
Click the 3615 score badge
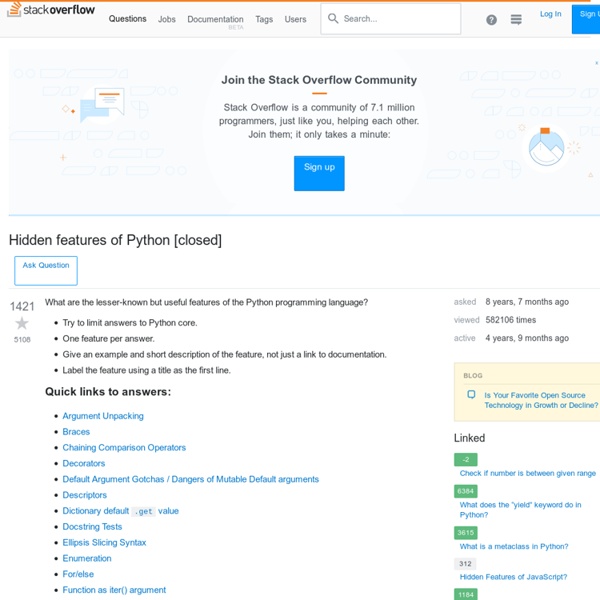coord(466,532)
